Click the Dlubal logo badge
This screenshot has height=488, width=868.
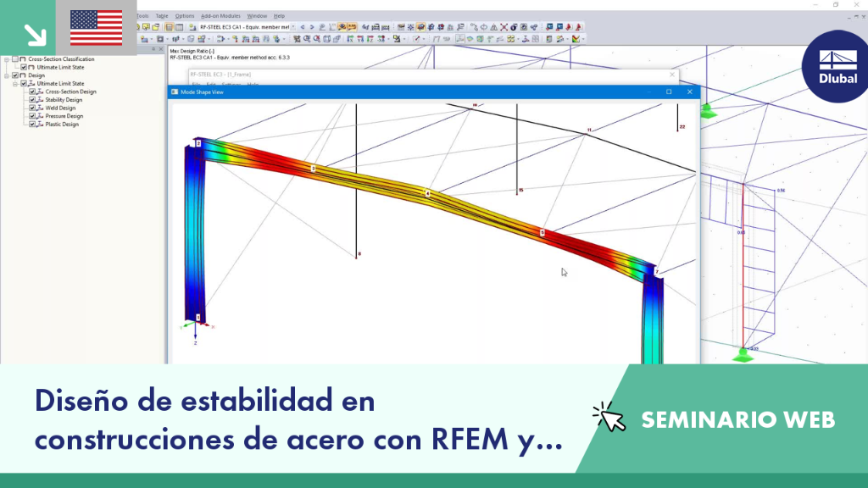pyautogui.click(x=835, y=66)
